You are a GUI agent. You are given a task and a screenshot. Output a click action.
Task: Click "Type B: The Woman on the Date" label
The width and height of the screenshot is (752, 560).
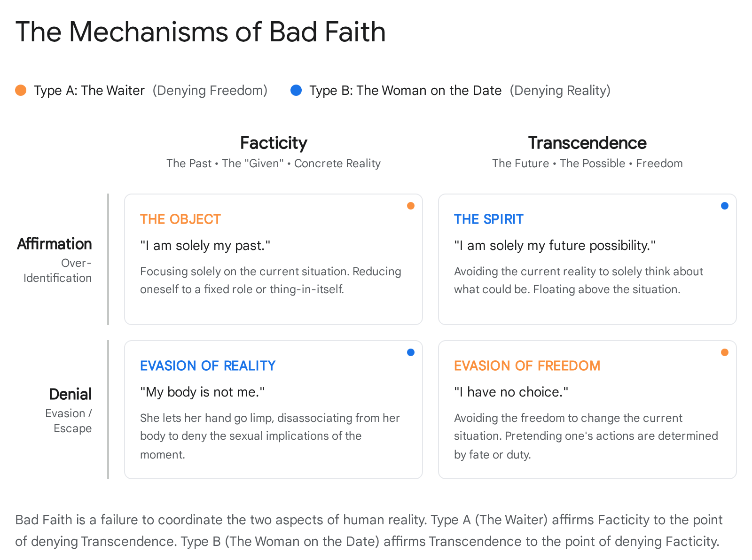[405, 90]
